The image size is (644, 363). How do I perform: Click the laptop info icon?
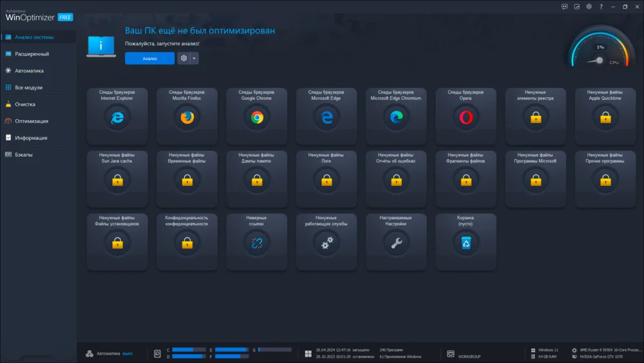pos(101,46)
